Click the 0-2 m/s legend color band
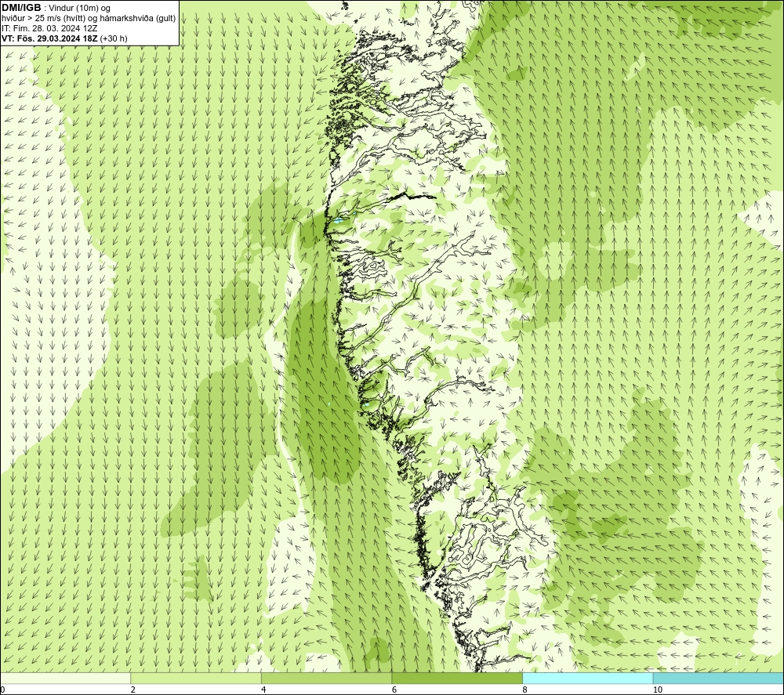 click(x=66, y=678)
